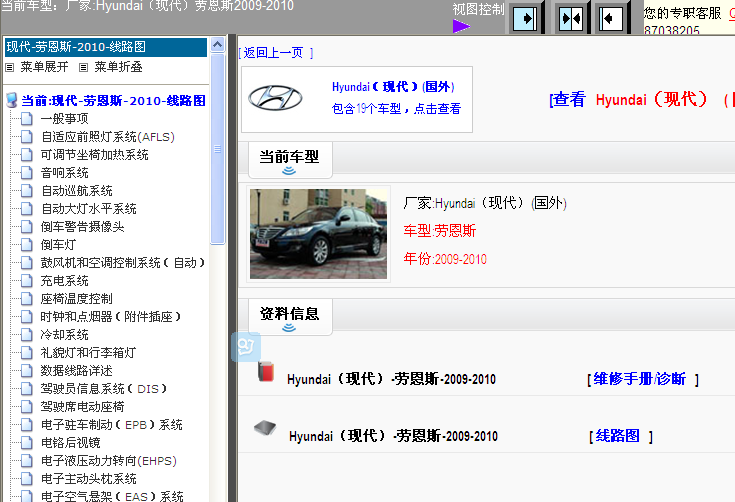This screenshot has height=502, width=735.
Task: Open 可调节坐椅加热系统 tree item
Action: tap(95, 155)
